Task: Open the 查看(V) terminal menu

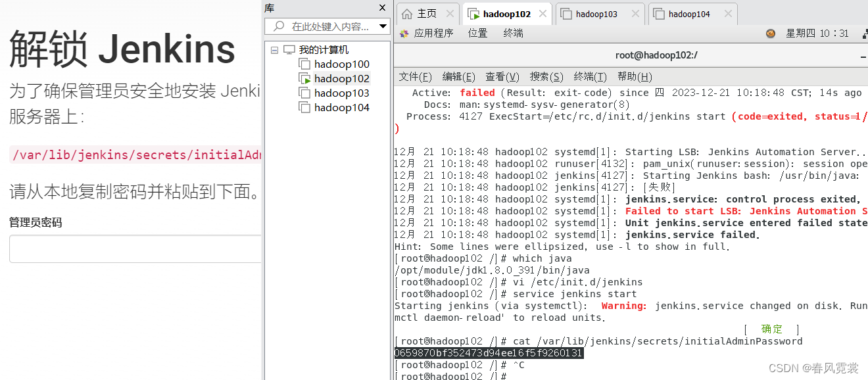Action: [x=502, y=77]
